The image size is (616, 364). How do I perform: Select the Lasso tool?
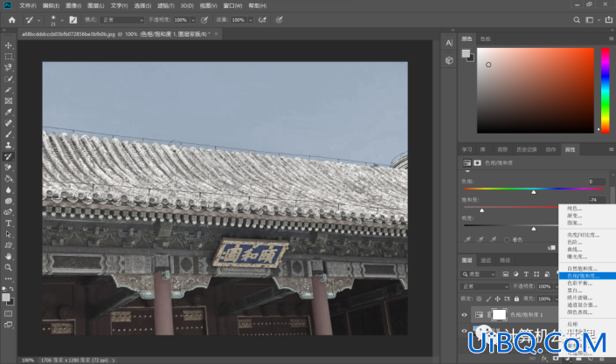click(x=8, y=67)
